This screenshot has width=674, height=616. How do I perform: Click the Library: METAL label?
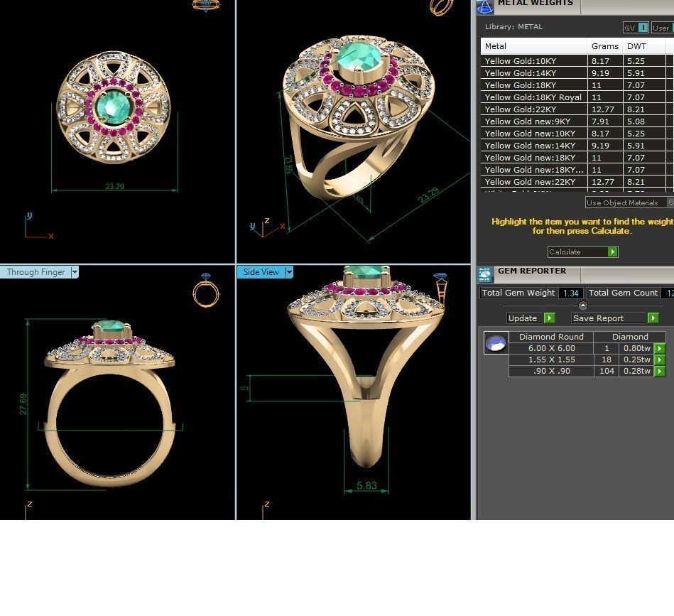point(513,27)
